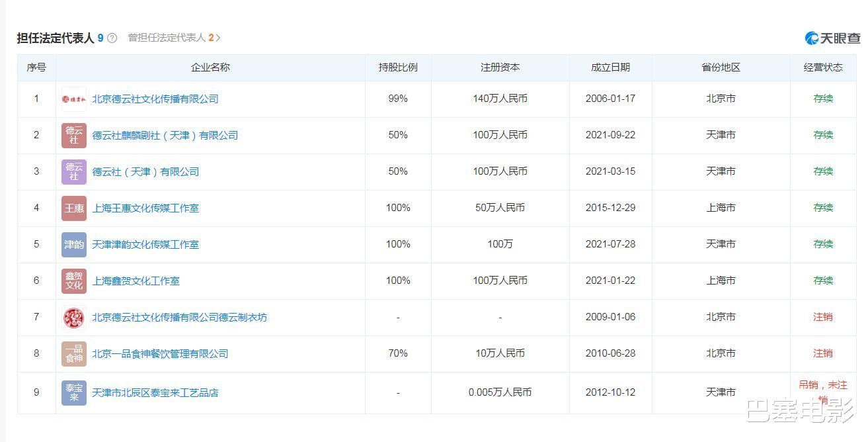Open 上海鑫贺文化工作室 link
868x442 pixels.
click(136, 281)
